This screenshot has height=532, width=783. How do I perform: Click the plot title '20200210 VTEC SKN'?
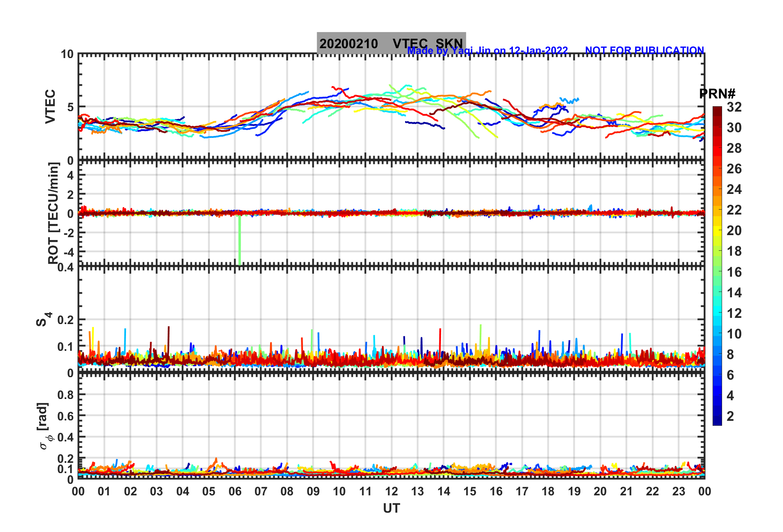(x=391, y=43)
